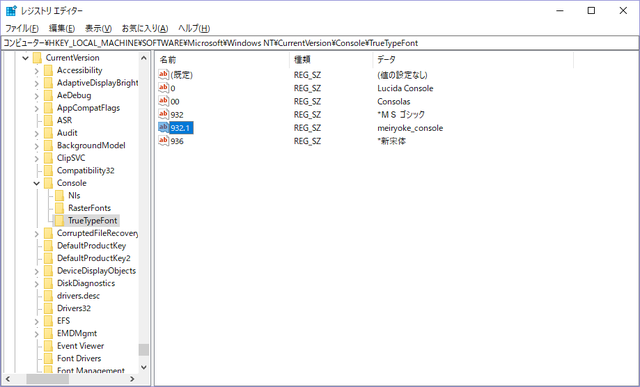Viewport: 640px width, 387px height.
Task: Click the folder icon beside Font Drivers
Action: point(48,358)
